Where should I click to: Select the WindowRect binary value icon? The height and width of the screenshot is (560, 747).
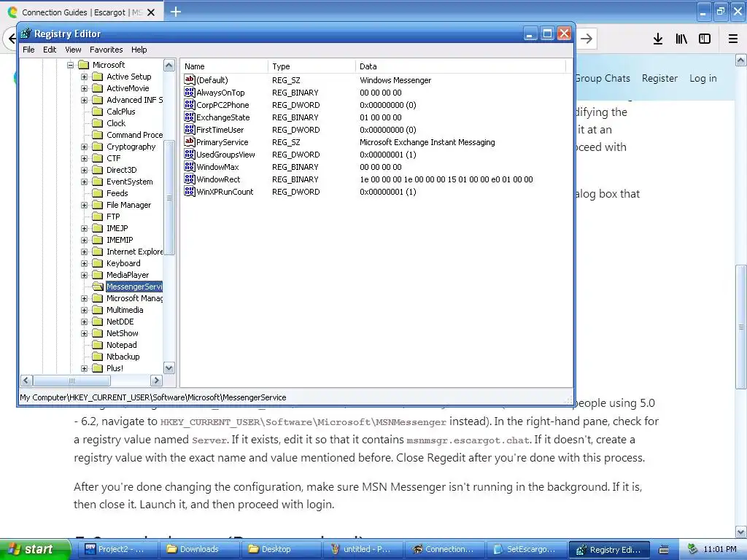pyautogui.click(x=190, y=179)
